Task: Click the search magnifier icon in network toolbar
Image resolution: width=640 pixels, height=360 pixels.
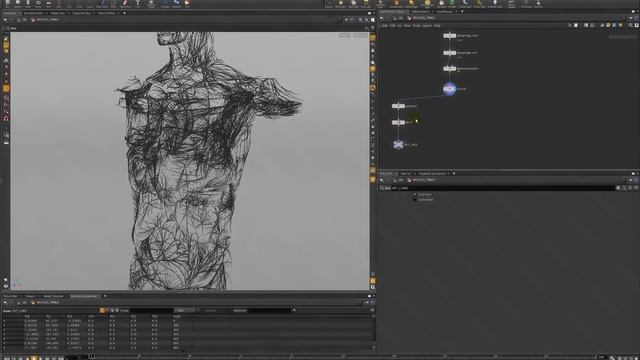Action: tap(631, 25)
